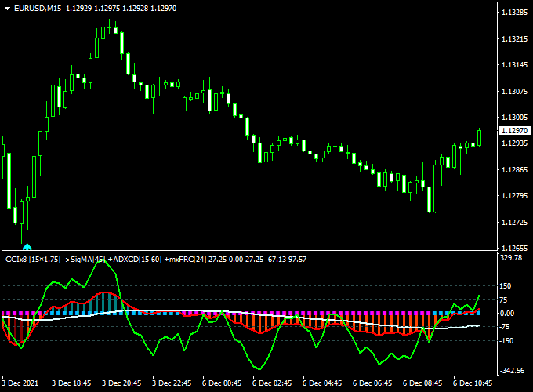Select the OHLC values 1.12929 1.12975 1.12928 1.12970
Screen dimensions: 533x392
click(121, 9)
